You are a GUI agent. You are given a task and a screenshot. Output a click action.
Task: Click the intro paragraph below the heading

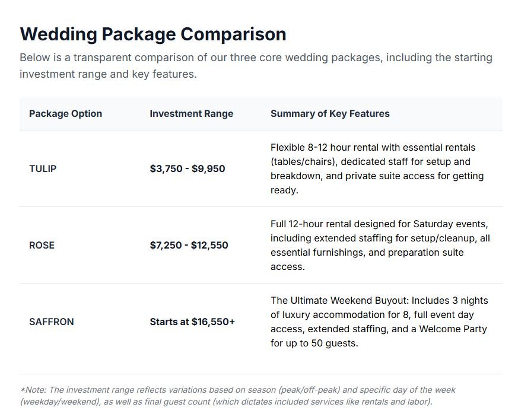click(x=255, y=66)
